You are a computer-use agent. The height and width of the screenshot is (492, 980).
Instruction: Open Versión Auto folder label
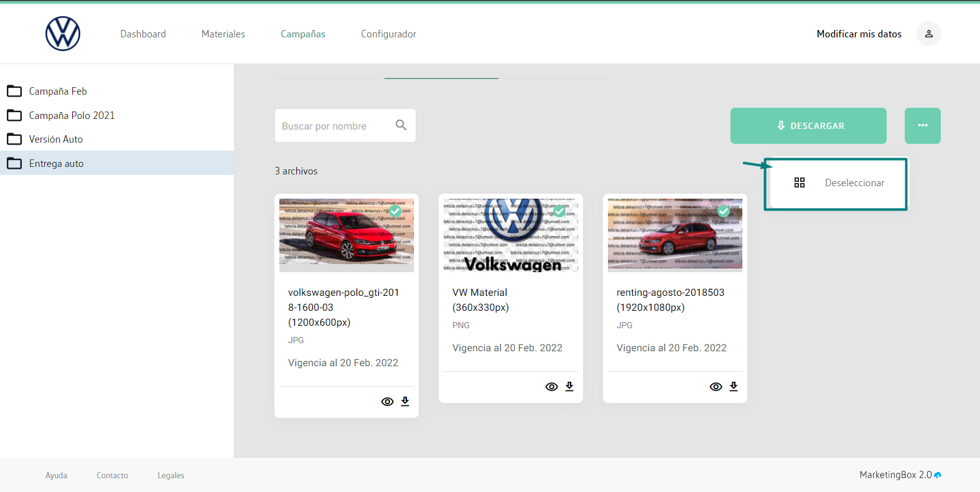pos(56,139)
